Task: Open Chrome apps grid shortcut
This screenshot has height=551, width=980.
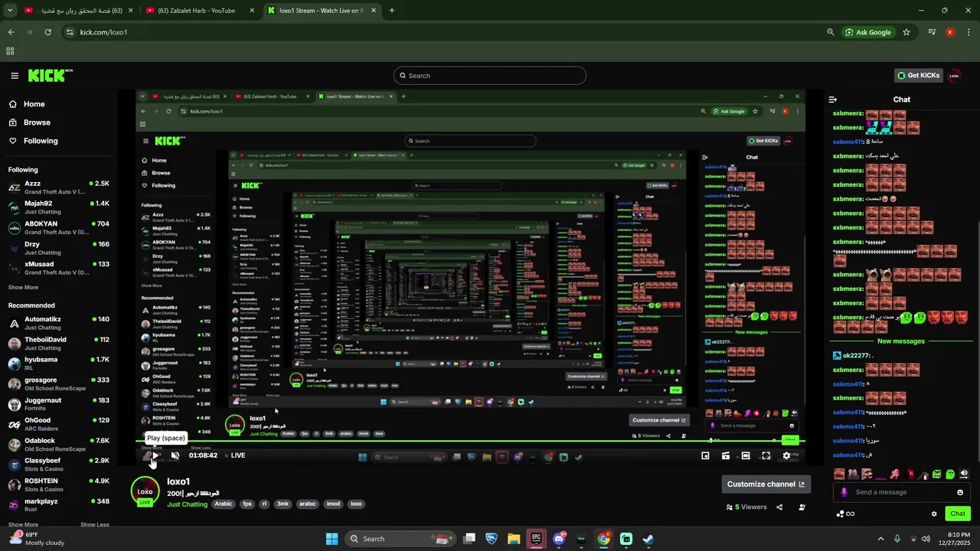Action: pyautogui.click(x=10, y=51)
